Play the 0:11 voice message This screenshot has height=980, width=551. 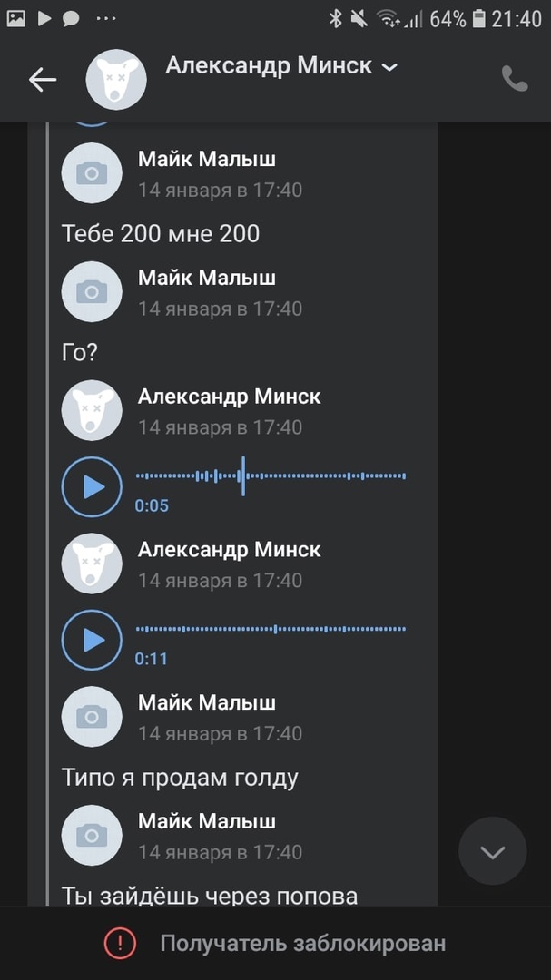tap(92, 641)
